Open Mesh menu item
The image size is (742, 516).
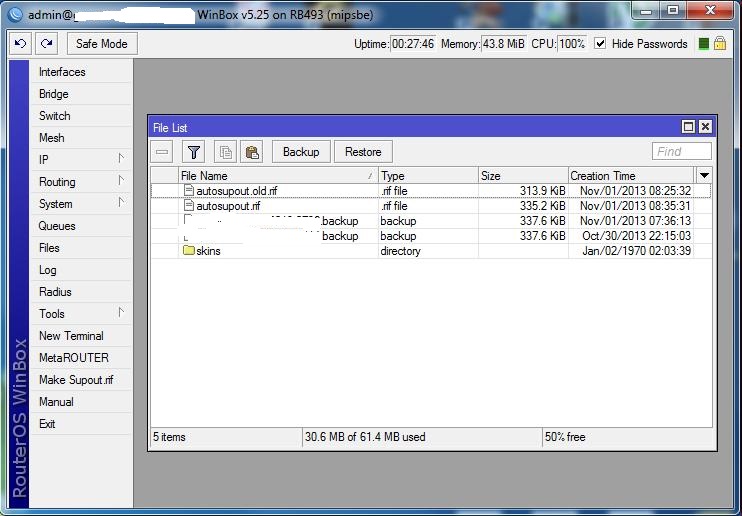[x=81, y=138]
